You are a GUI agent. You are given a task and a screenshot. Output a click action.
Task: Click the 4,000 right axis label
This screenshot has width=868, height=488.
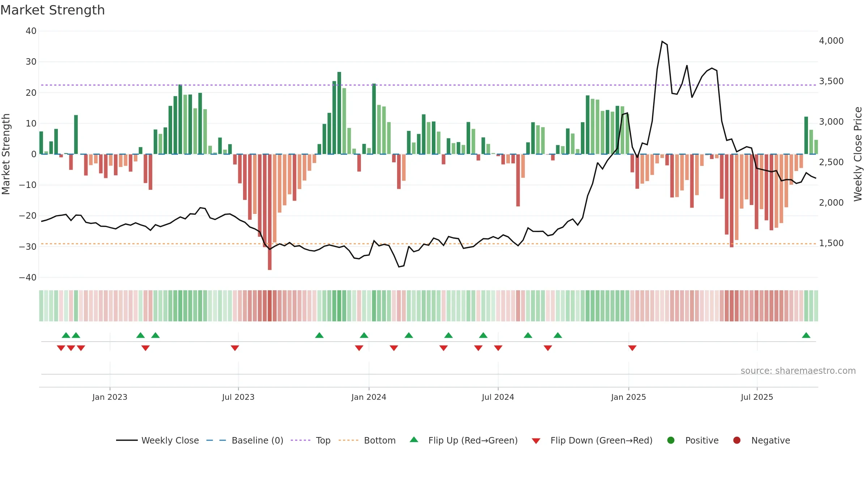pyautogui.click(x=831, y=41)
